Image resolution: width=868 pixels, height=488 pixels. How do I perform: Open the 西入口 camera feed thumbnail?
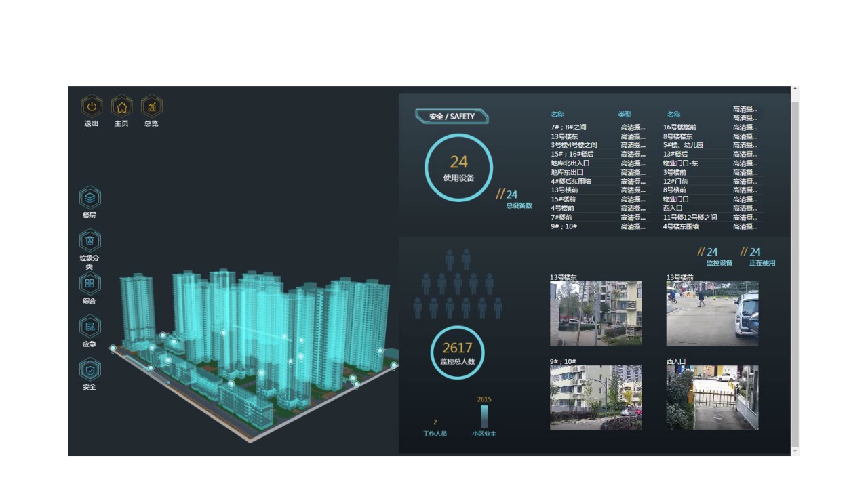(712, 398)
